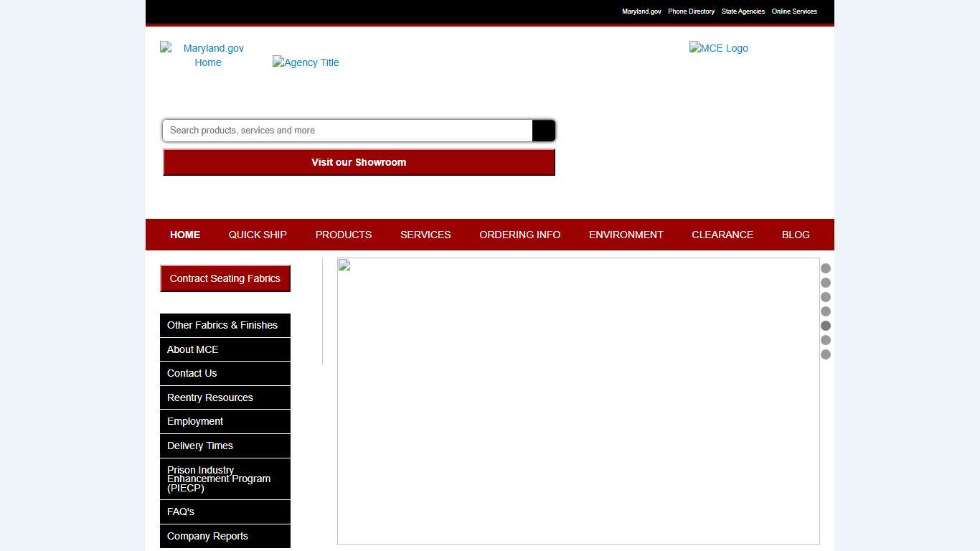Image resolution: width=980 pixels, height=551 pixels.
Task: Open the Online Services top link
Action: coord(794,11)
